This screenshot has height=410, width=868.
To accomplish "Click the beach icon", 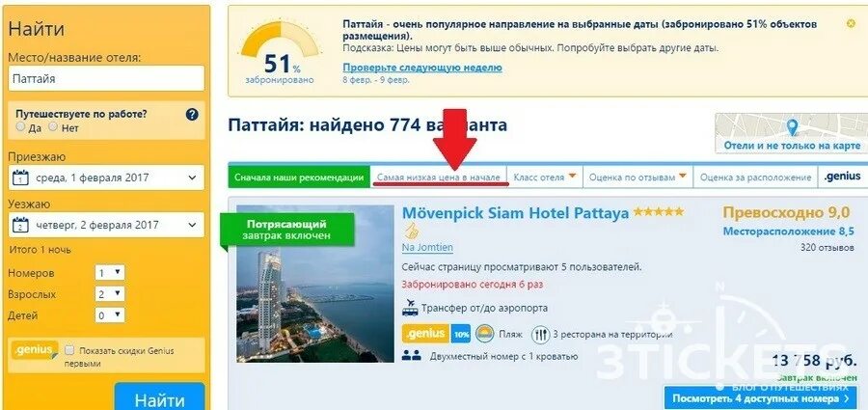I will point(485,334).
